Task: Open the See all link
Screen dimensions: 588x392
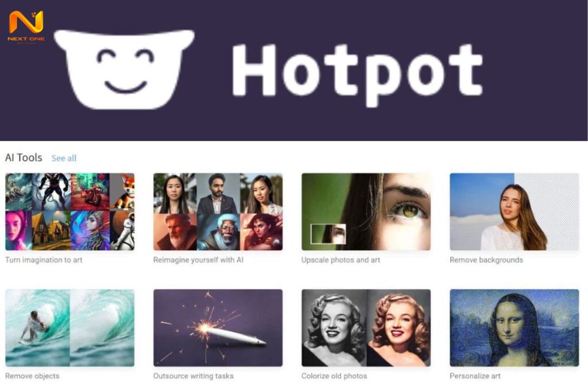Action: point(64,158)
